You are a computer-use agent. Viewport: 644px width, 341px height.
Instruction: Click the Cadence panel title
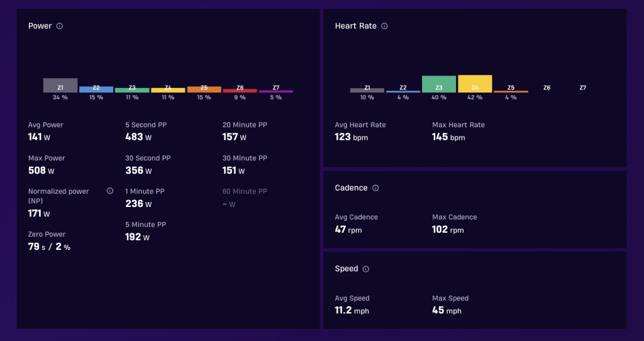(351, 187)
